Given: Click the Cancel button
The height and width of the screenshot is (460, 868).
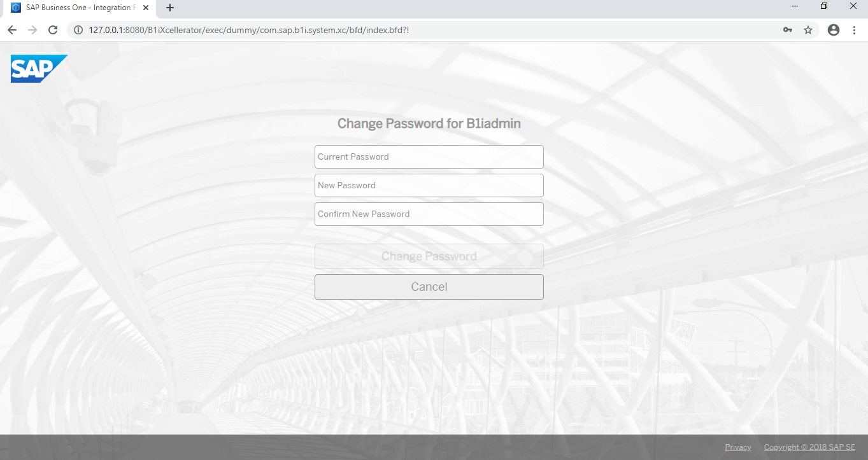Looking at the screenshot, I should 429,287.
